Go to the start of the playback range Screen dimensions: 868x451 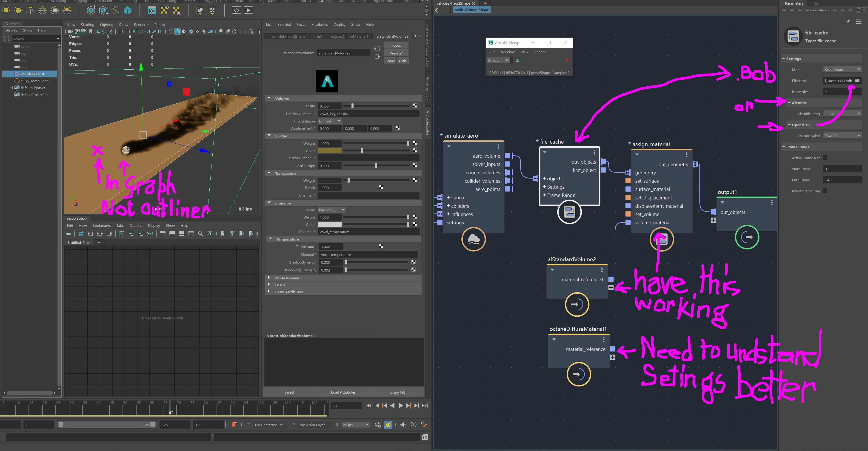[368, 406]
